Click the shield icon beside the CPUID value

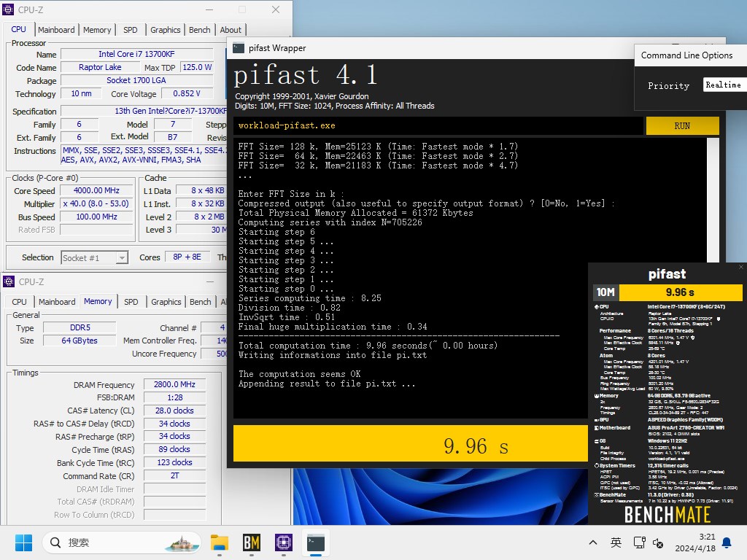coord(719,319)
